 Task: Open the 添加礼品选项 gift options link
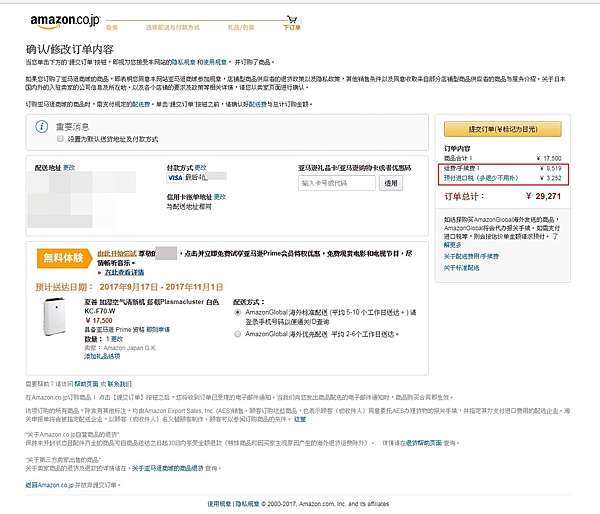pos(102,356)
